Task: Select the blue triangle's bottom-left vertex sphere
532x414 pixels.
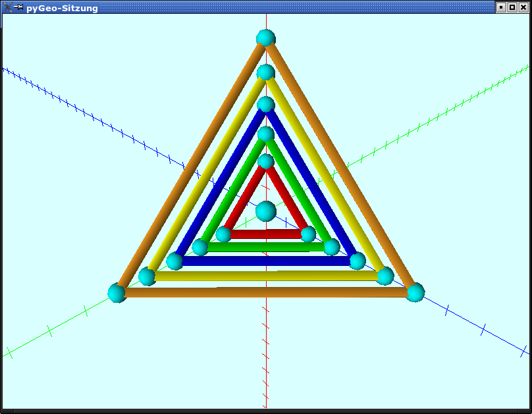Action: (174, 261)
